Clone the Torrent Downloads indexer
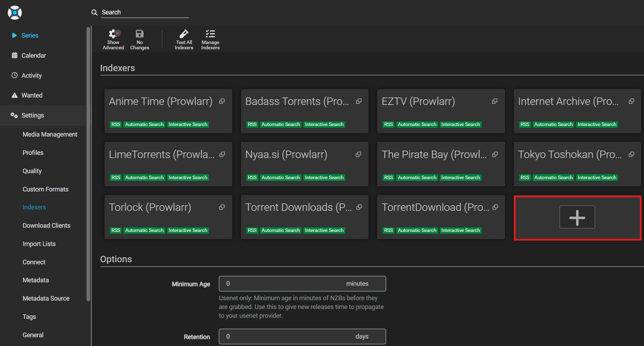 pos(359,207)
